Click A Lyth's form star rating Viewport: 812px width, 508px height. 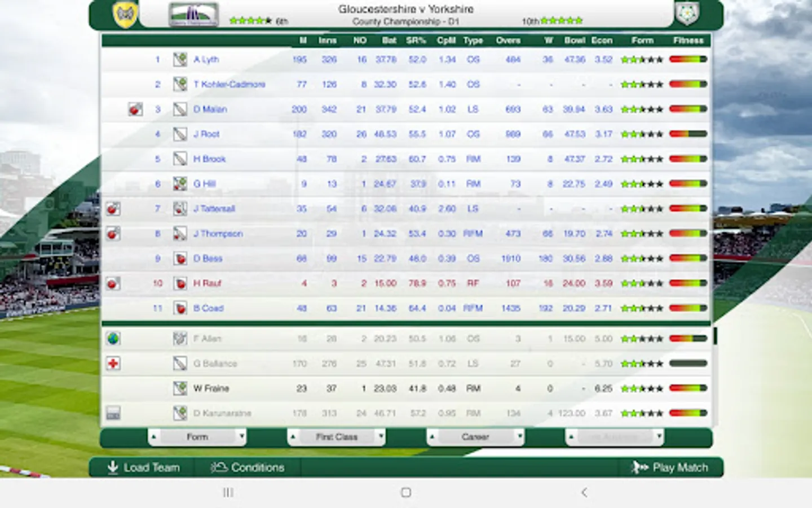click(642, 59)
